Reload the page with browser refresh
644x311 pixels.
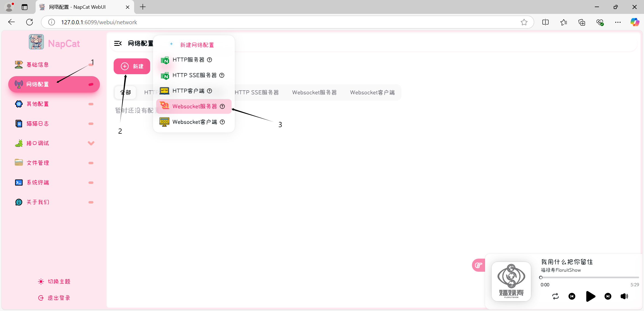pos(29,22)
